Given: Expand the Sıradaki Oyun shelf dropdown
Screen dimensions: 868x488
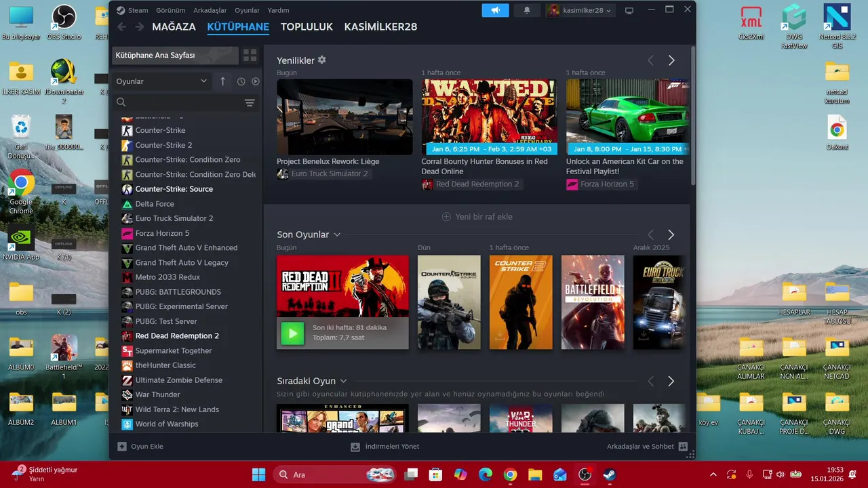Looking at the screenshot, I should (x=344, y=381).
